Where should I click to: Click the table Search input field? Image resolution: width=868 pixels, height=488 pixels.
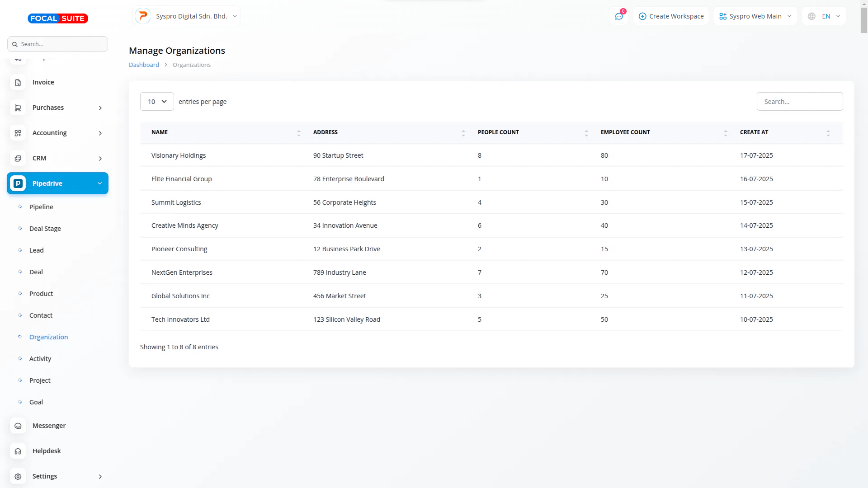(x=799, y=102)
